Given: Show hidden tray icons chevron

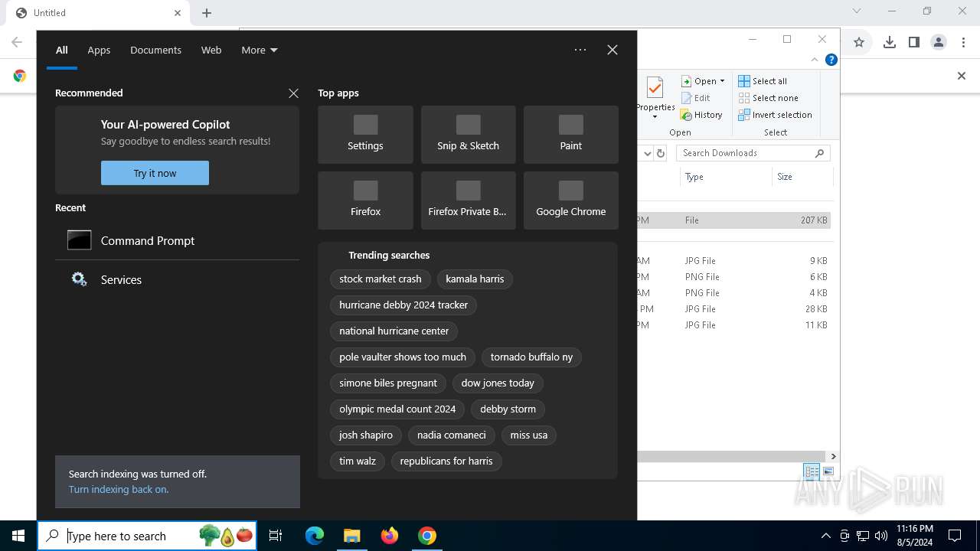Looking at the screenshot, I should point(825,536).
